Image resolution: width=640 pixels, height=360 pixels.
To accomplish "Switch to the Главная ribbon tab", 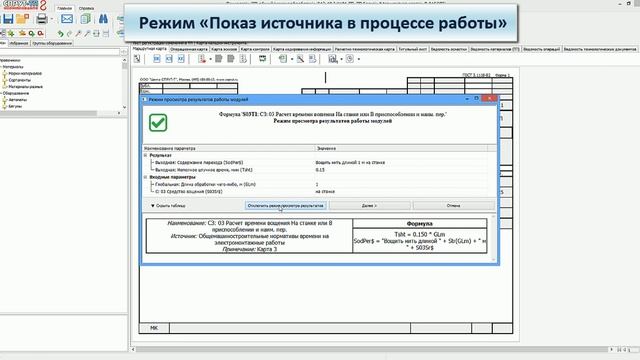I will (64, 8).
